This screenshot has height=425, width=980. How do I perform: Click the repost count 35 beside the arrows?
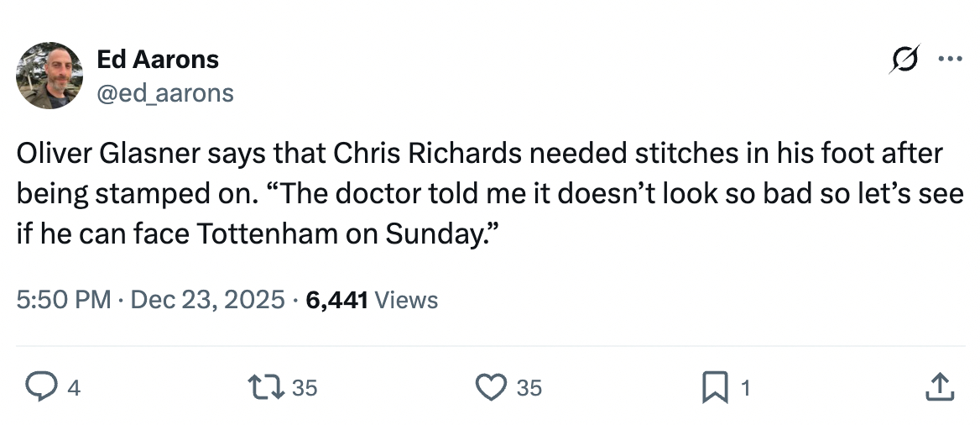click(x=305, y=388)
